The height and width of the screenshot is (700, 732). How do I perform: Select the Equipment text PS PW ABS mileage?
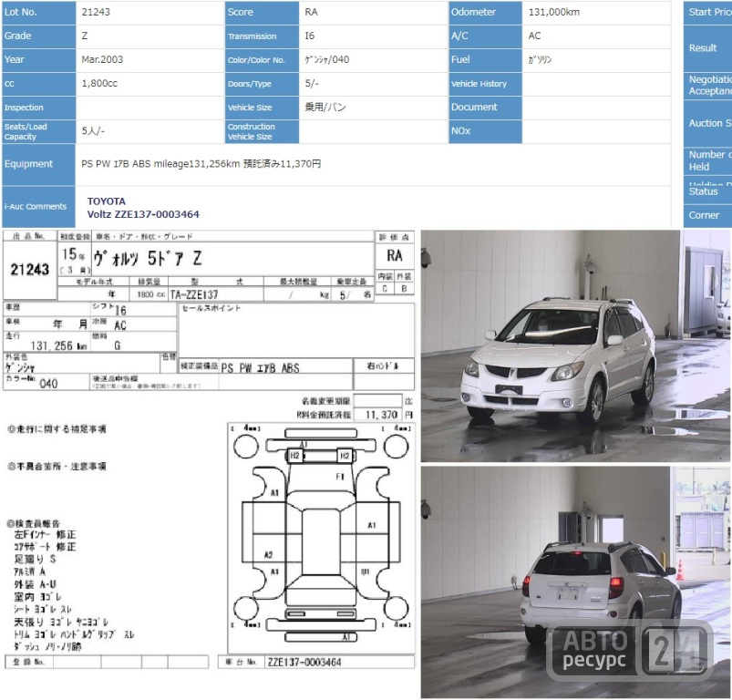click(x=201, y=164)
